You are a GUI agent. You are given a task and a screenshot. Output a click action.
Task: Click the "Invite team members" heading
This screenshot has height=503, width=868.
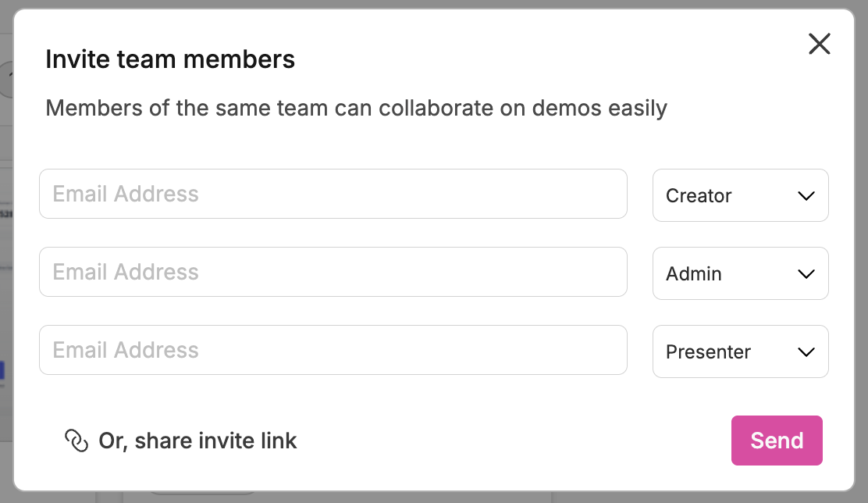coord(170,59)
